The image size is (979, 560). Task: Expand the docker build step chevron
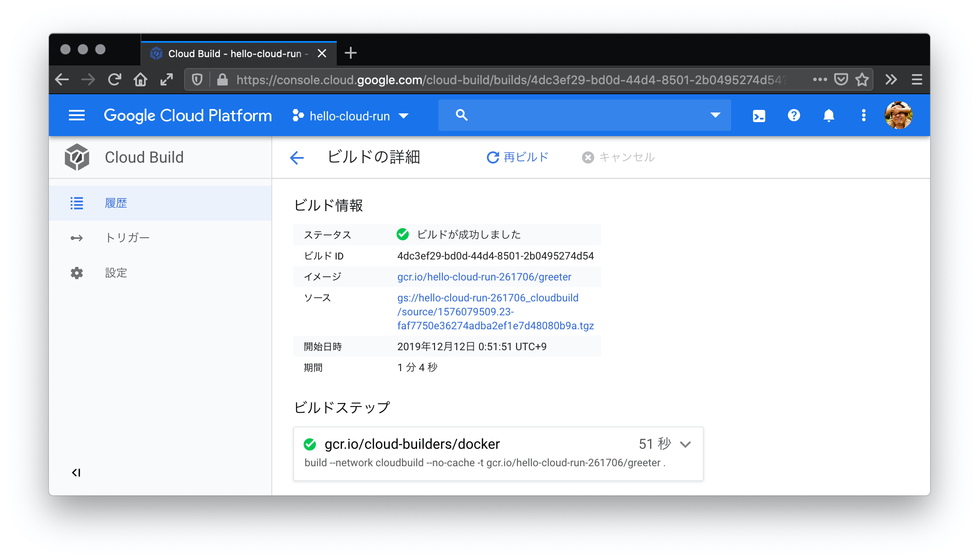685,444
